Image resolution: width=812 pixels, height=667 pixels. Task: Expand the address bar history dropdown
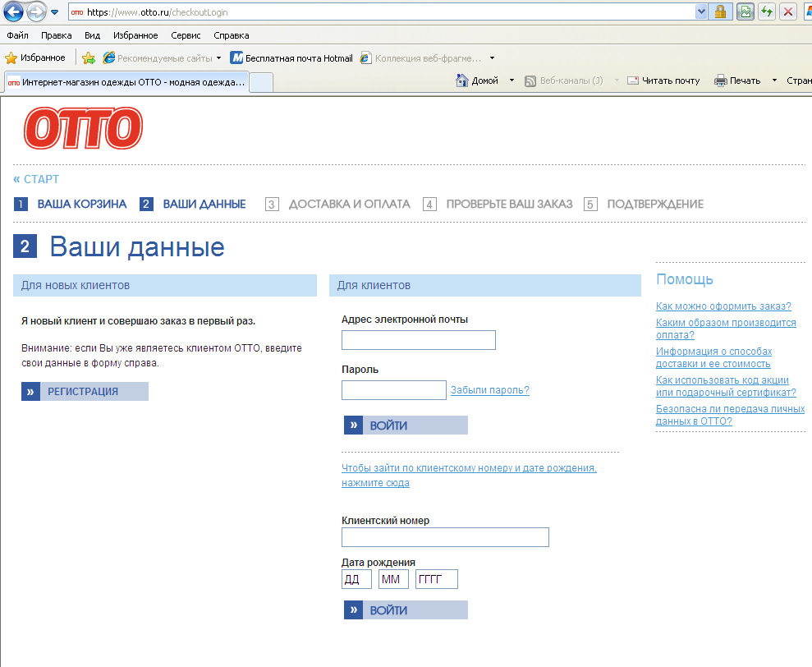pyautogui.click(x=701, y=12)
